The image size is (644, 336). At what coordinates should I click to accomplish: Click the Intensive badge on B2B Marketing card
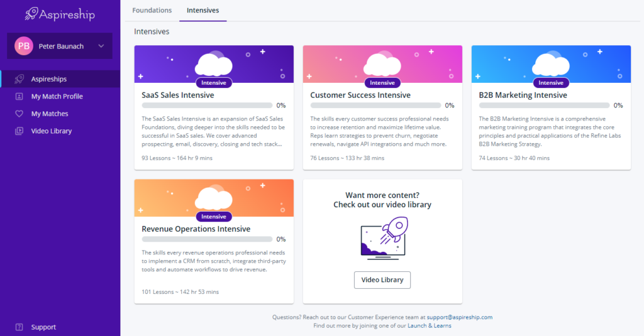[551, 83]
